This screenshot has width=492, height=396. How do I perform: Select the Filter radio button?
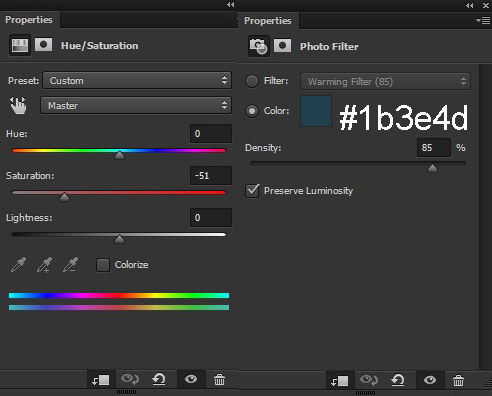pos(252,81)
